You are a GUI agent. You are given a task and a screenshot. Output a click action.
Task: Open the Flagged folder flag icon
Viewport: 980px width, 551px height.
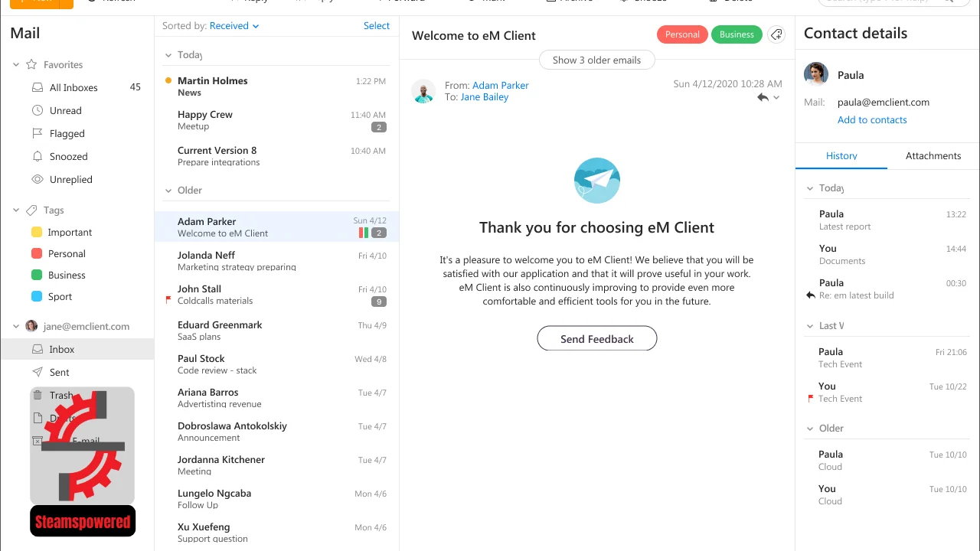coord(37,133)
